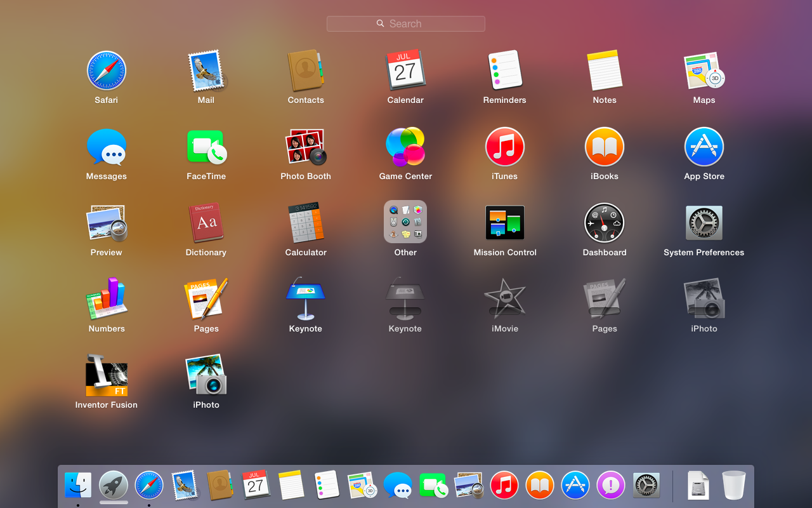Open the Photo Booth app

tap(306, 147)
